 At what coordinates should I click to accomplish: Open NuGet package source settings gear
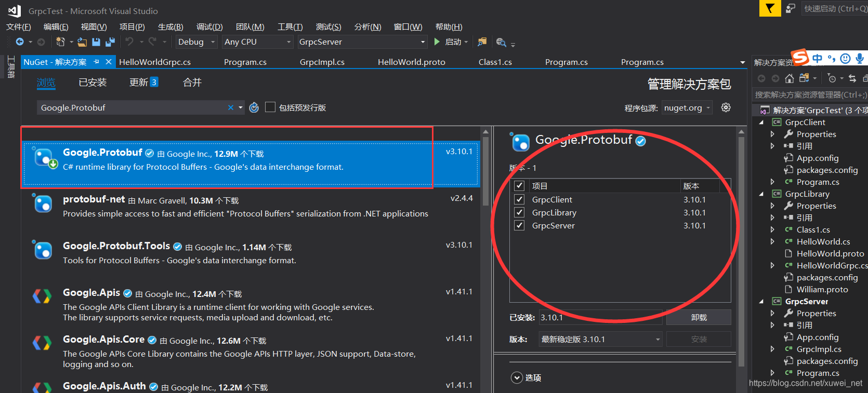click(726, 107)
